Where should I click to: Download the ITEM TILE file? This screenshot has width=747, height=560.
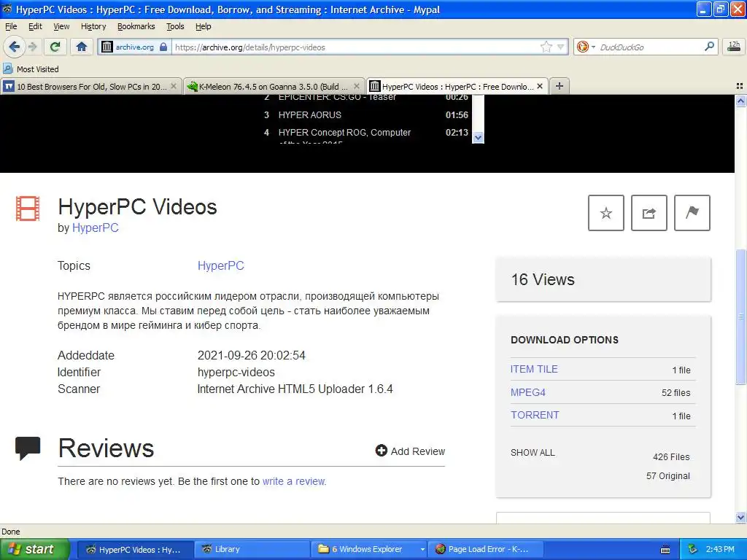click(x=533, y=369)
